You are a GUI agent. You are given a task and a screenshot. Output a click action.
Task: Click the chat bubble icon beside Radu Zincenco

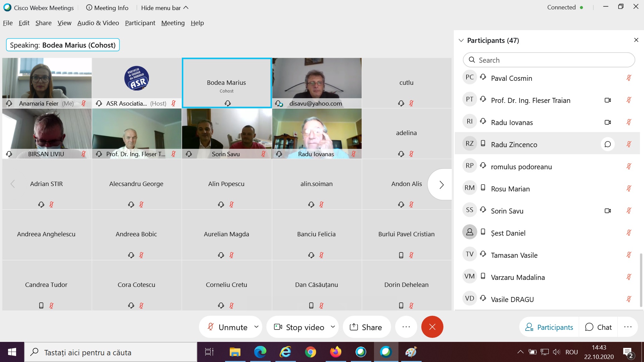pos(607,144)
